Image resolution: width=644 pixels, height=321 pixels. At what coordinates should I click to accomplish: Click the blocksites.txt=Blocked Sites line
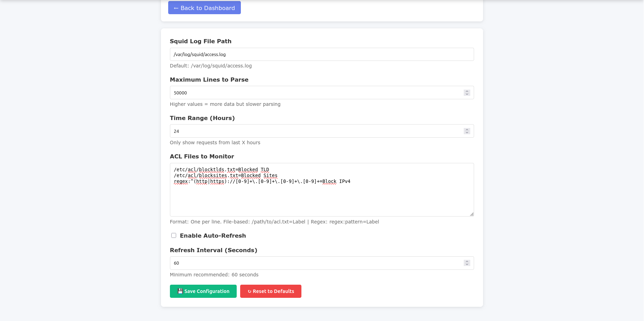coord(226,175)
